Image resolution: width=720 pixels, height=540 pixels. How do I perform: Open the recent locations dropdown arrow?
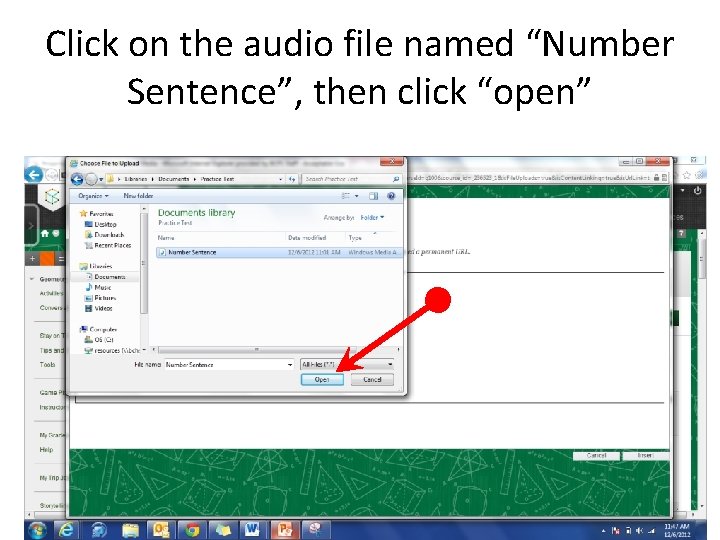(x=101, y=180)
